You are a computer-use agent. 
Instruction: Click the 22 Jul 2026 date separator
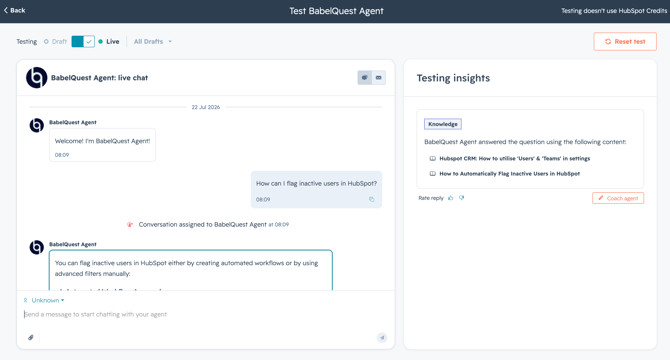pos(206,107)
